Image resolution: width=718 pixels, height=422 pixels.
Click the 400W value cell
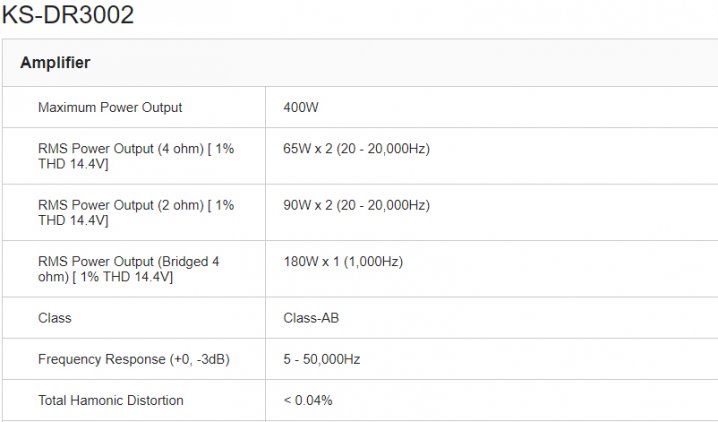click(x=300, y=107)
